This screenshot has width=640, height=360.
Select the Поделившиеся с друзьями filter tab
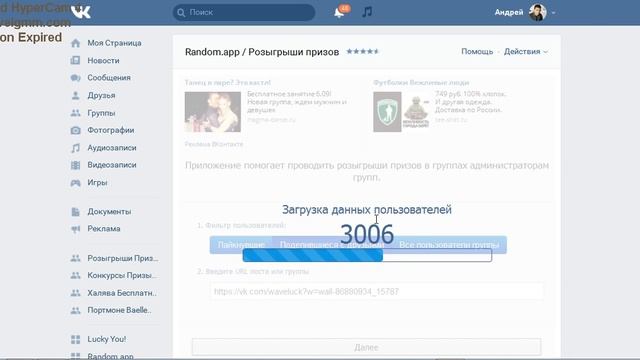pos(332,245)
